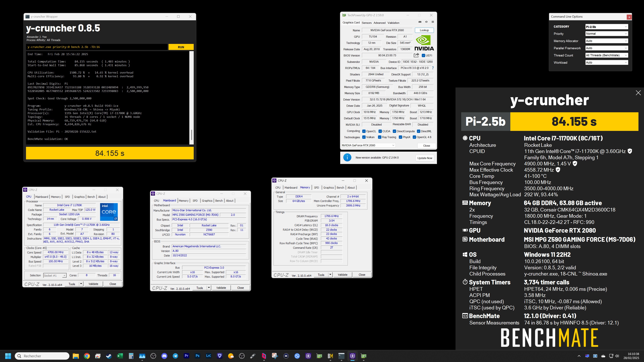Expand the Tools arrow in CPU-Z Memory window
This screenshot has width=644, height=362.
[330, 275]
